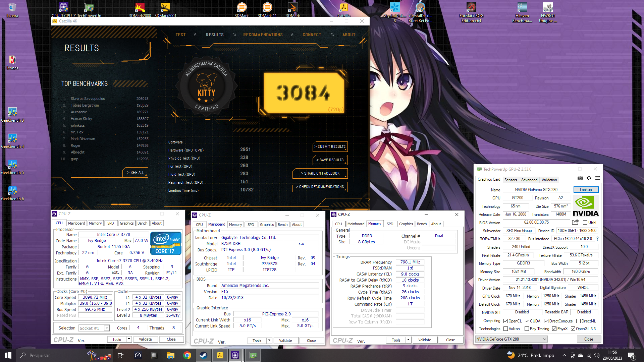The image size is (644, 362).
Task: Open Steam from the taskbar
Action: 203,355
